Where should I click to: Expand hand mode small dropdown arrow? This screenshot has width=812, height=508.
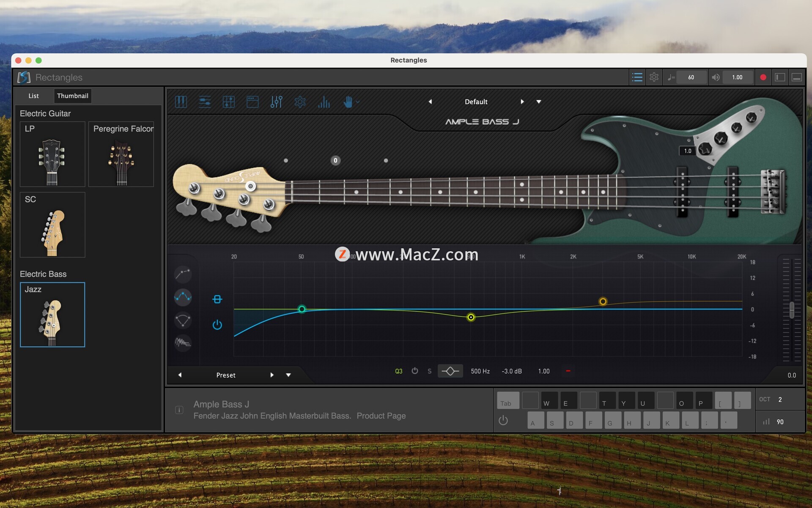click(358, 102)
